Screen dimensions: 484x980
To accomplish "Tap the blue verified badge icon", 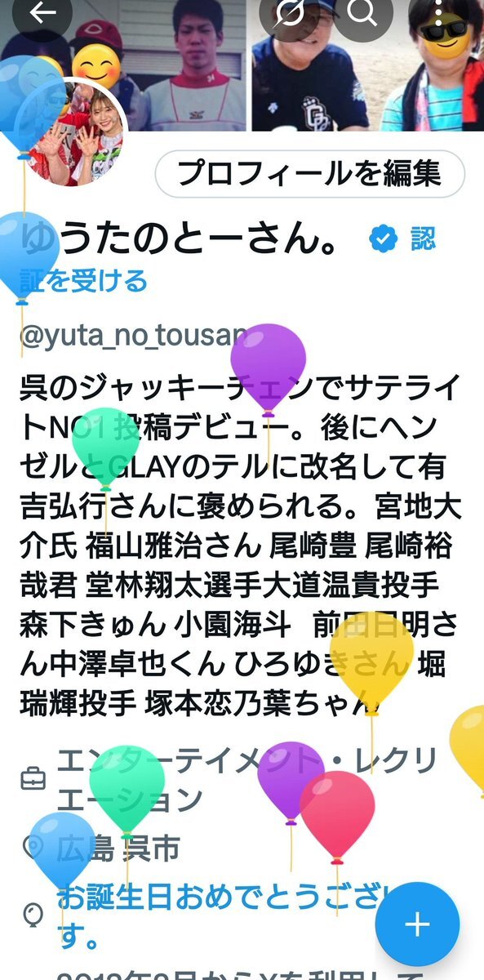I will pos(382,239).
